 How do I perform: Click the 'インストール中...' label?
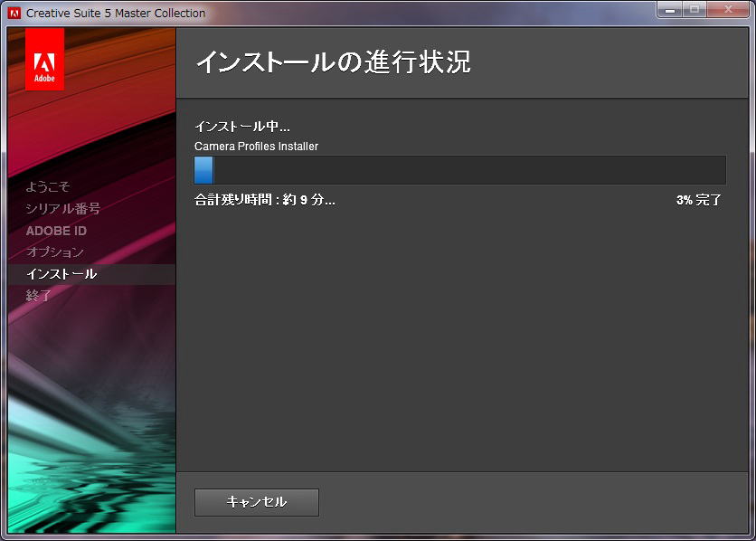click(242, 127)
